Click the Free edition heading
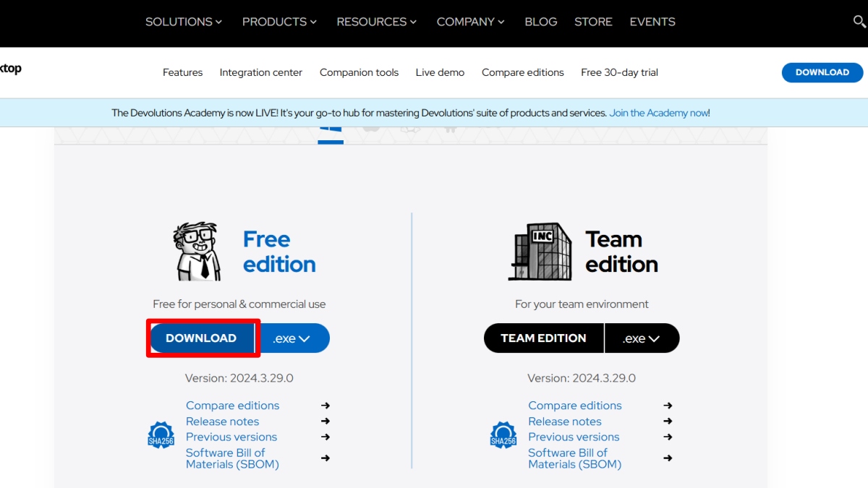This screenshot has width=868, height=488. point(279,252)
